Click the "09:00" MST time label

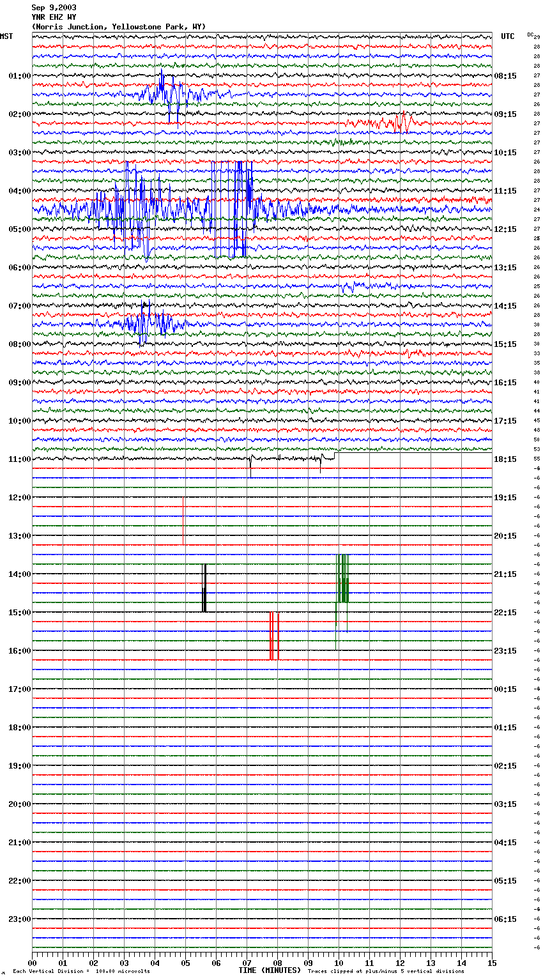(x=20, y=383)
